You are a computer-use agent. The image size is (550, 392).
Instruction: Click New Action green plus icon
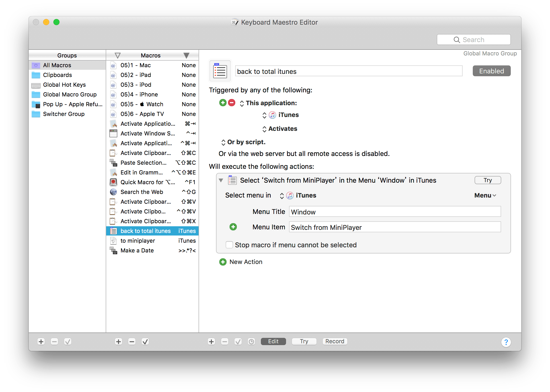[x=223, y=262]
